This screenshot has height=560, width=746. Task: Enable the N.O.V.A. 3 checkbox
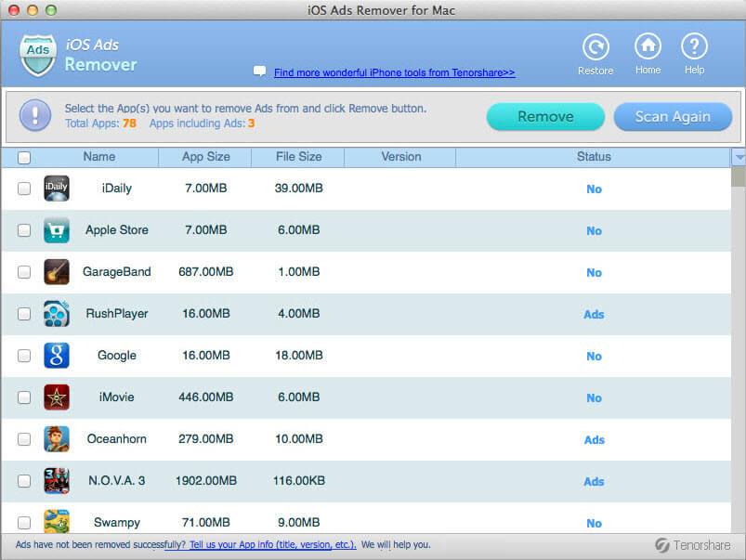[24, 481]
